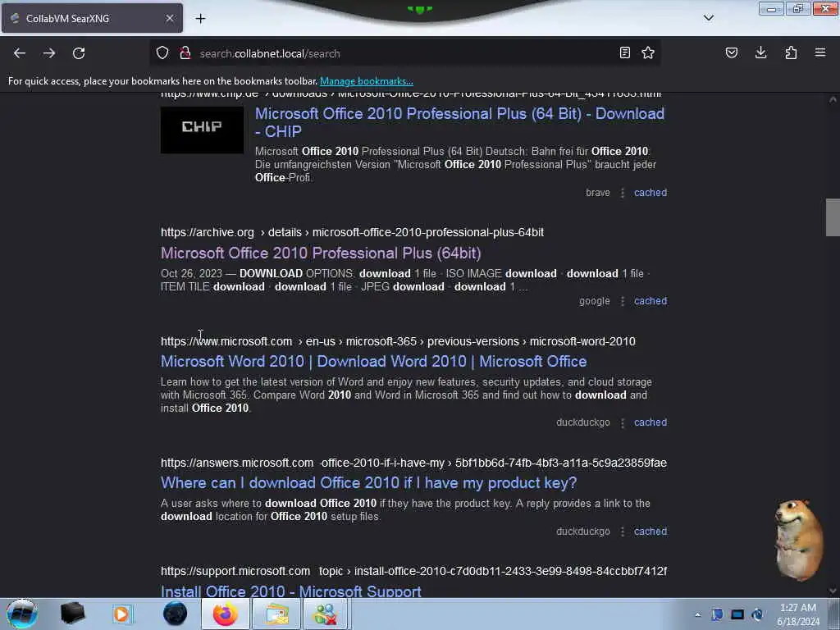Screen dimensions: 840x630
Task: Click the scrollbar up arrow
Action: [833, 99]
